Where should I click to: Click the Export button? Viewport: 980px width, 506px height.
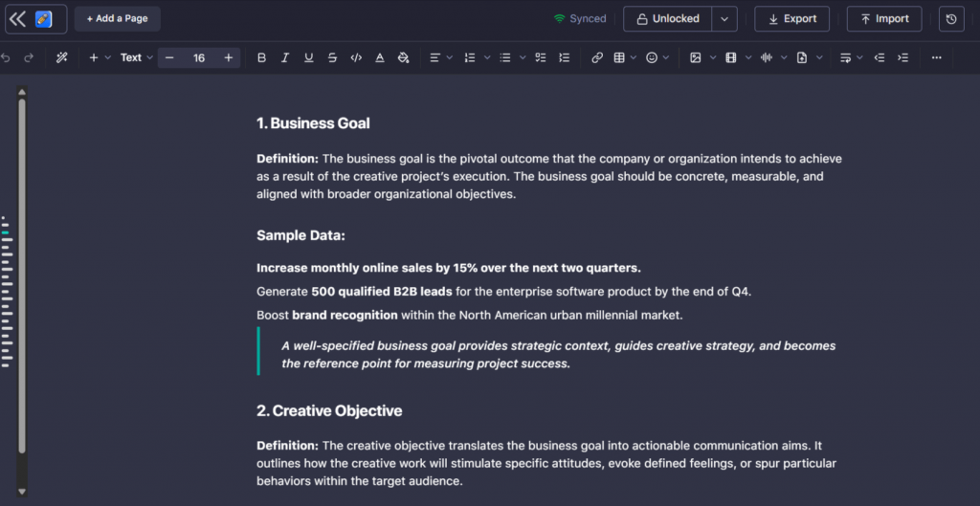pyautogui.click(x=791, y=19)
